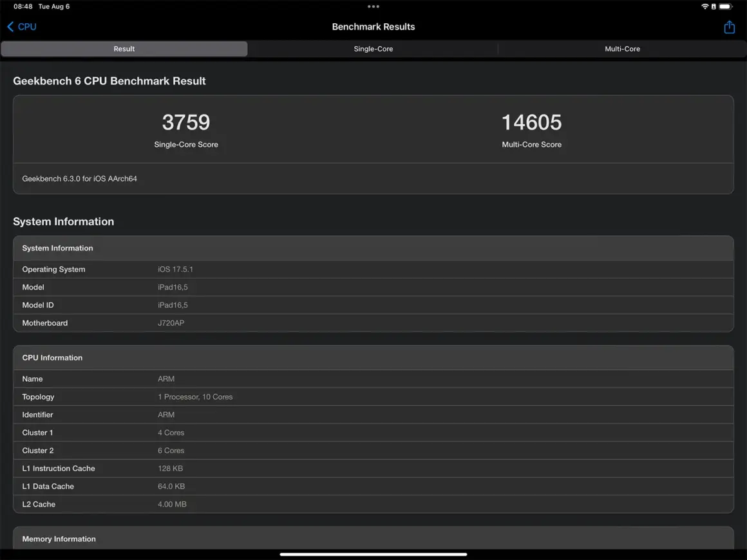747x560 pixels.
Task: Tap the home indicator bar
Action: 373,554
